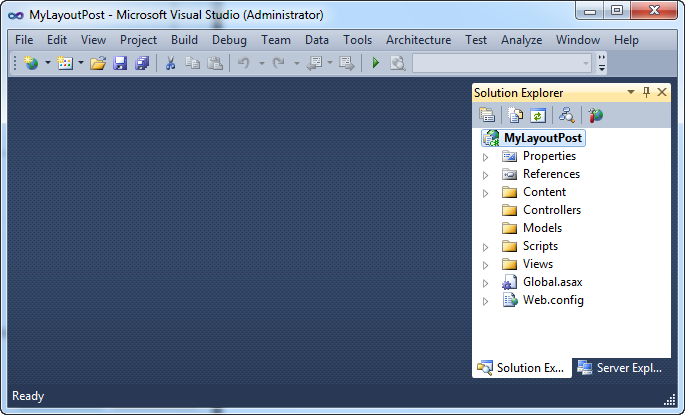Switch to the Server Explorer tab

(620, 368)
